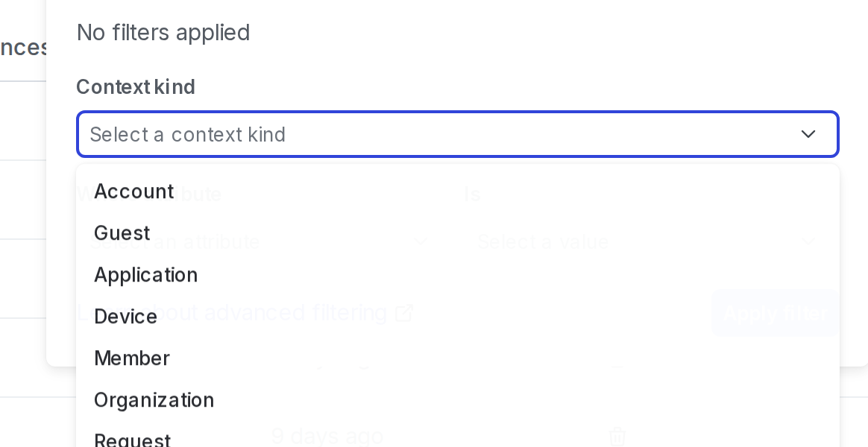Pick "Request" from the context kind options
The width and height of the screenshot is (868, 447).
(x=132, y=440)
